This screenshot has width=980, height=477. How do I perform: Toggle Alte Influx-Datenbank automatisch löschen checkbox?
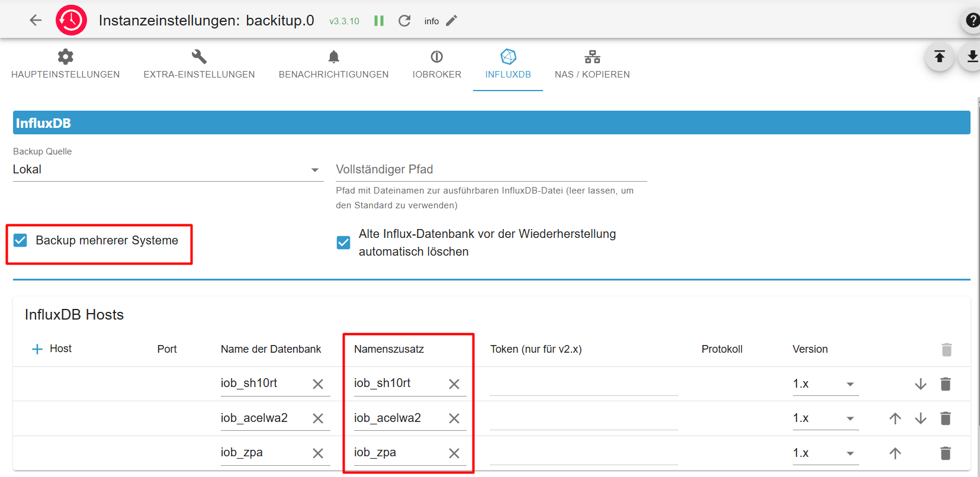click(x=343, y=243)
